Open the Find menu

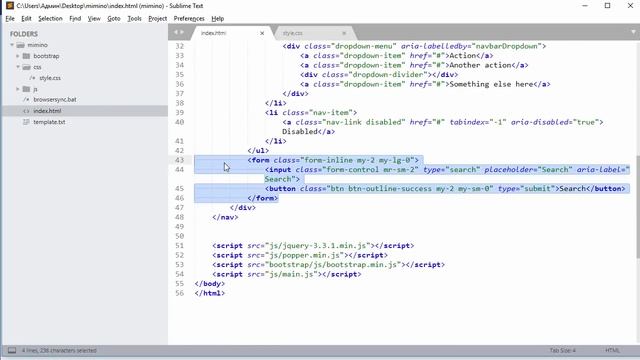point(75,18)
